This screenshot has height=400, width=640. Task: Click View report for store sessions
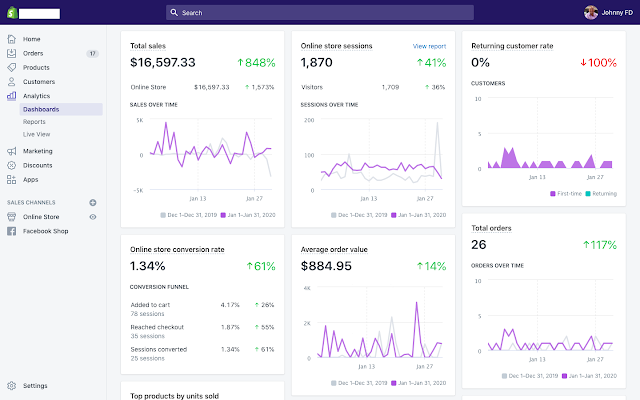[x=429, y=46]
